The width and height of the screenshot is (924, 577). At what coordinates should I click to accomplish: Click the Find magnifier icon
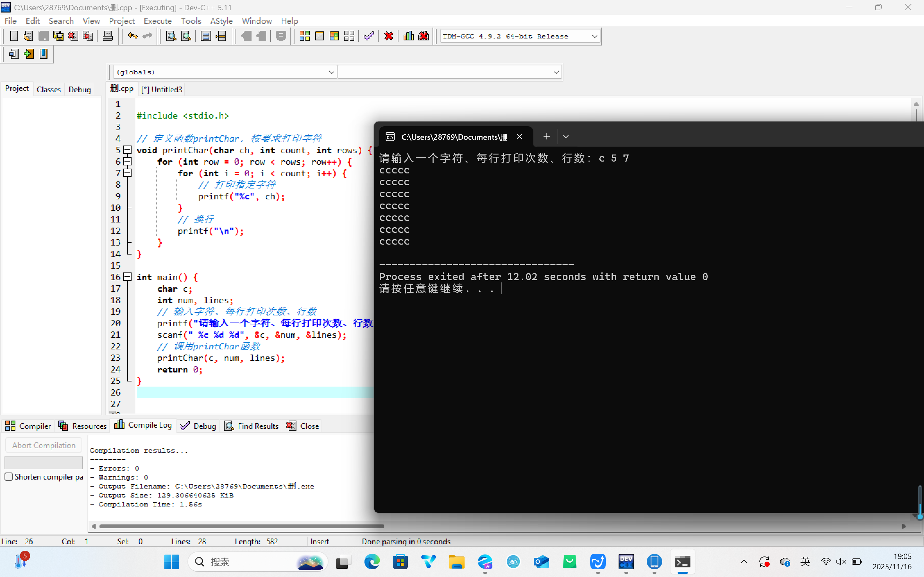point(171,36)
